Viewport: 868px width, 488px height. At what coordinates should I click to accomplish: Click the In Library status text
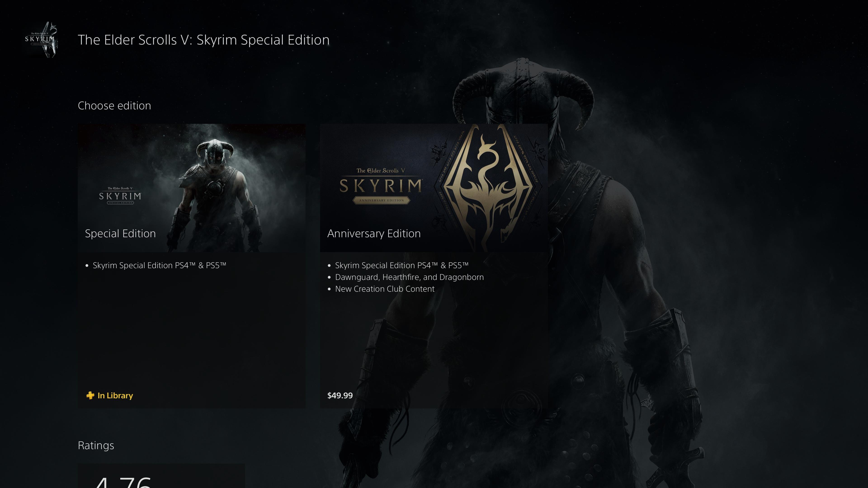pos(115,395)
